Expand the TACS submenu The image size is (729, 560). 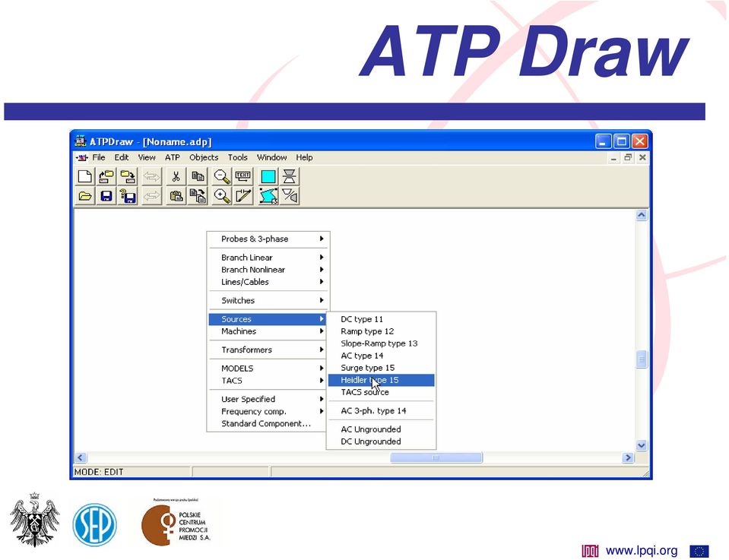[268, 381]
